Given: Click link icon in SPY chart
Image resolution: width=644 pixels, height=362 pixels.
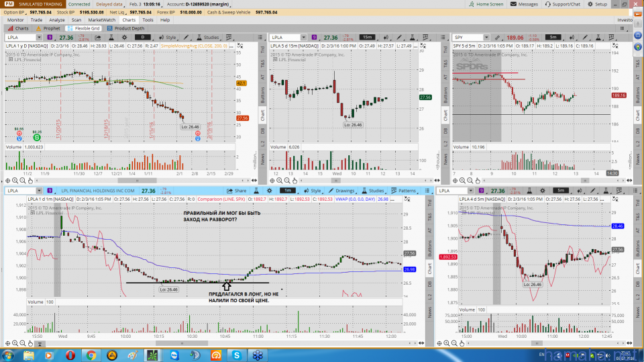Looking at the screenshot, I should click(x=497, y=38).
